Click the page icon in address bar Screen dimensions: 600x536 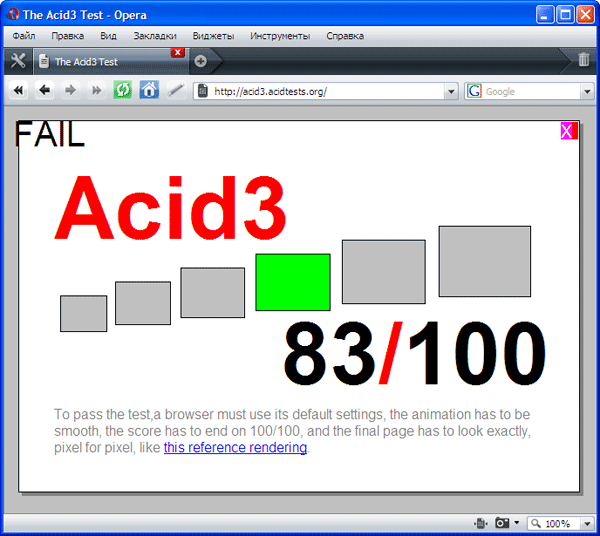click(203, 91)
